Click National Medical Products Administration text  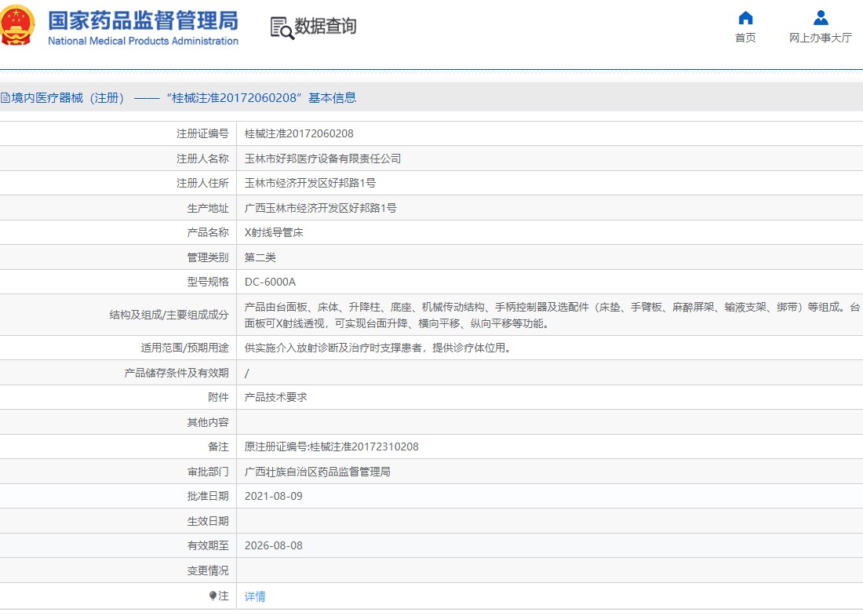pos(143,41)
